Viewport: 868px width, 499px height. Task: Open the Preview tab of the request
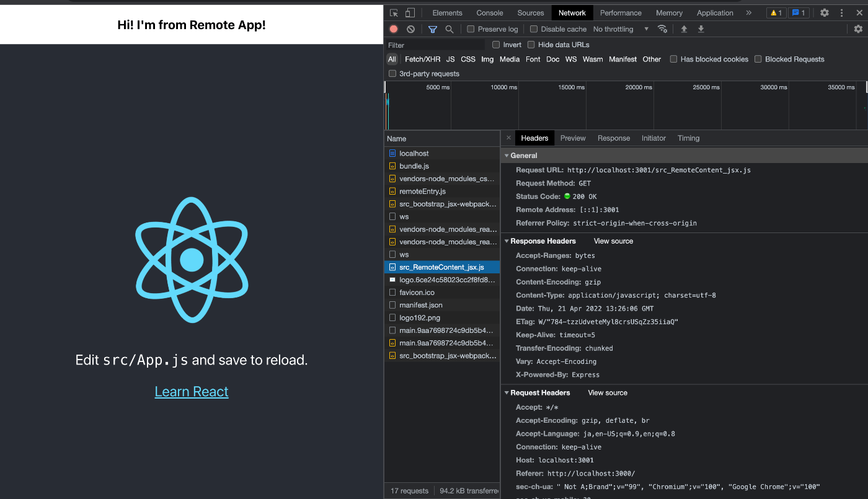(x=573, y=138)
